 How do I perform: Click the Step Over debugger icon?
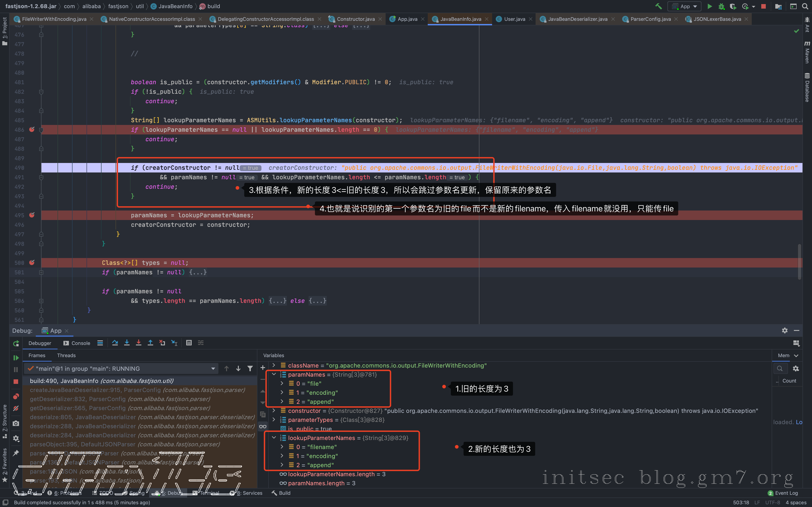point(115,343)
